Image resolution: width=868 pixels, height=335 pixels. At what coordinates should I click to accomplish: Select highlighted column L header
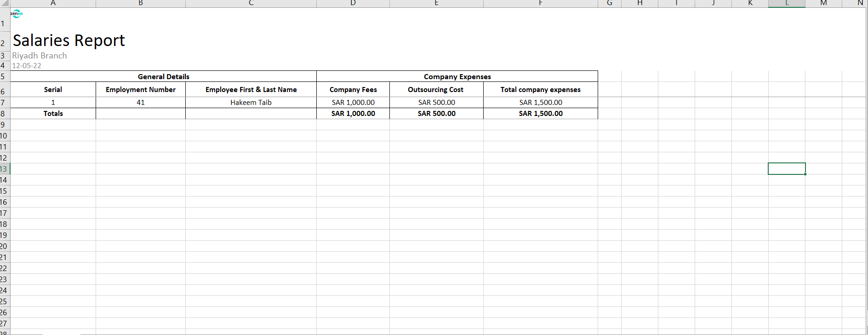point(787,3)
